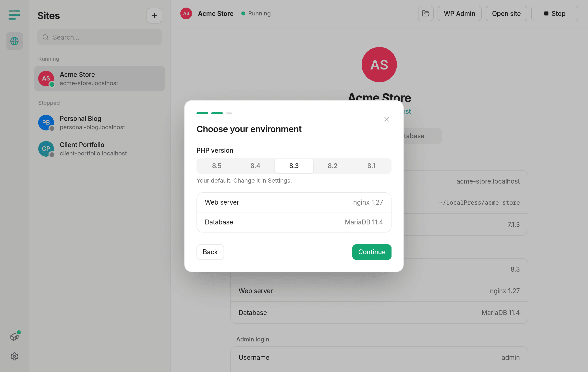The width and height of the screenshot is (588, 372).
Task: Click the background Web server nginx 1.27 row
Action: 379,291
